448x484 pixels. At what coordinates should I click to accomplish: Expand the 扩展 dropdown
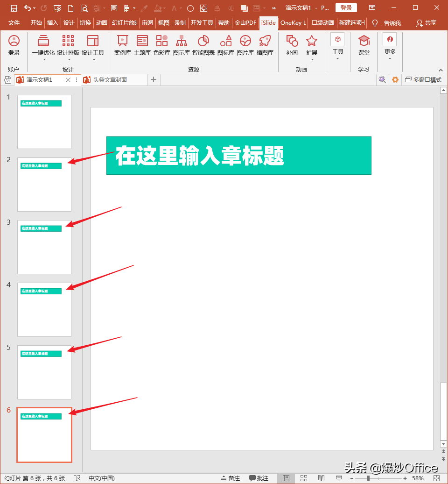coord(312,60)
